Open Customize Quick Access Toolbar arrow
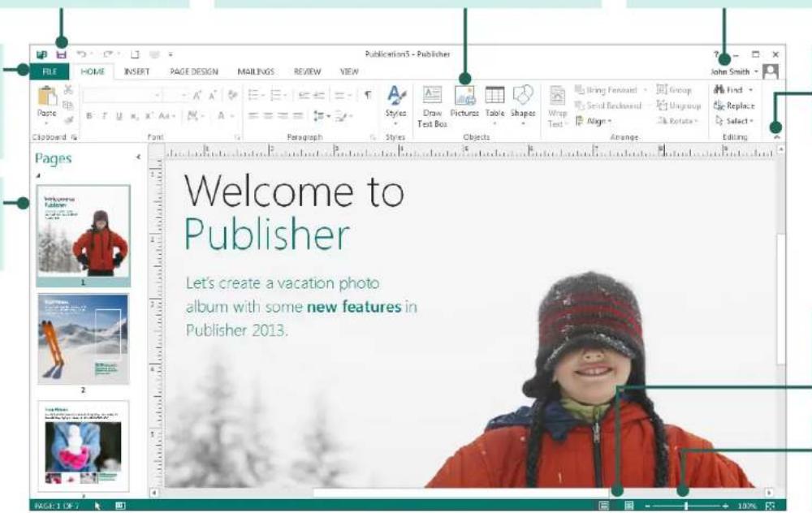The height and width of the screenshot is (513, 812). pos(171,54)
